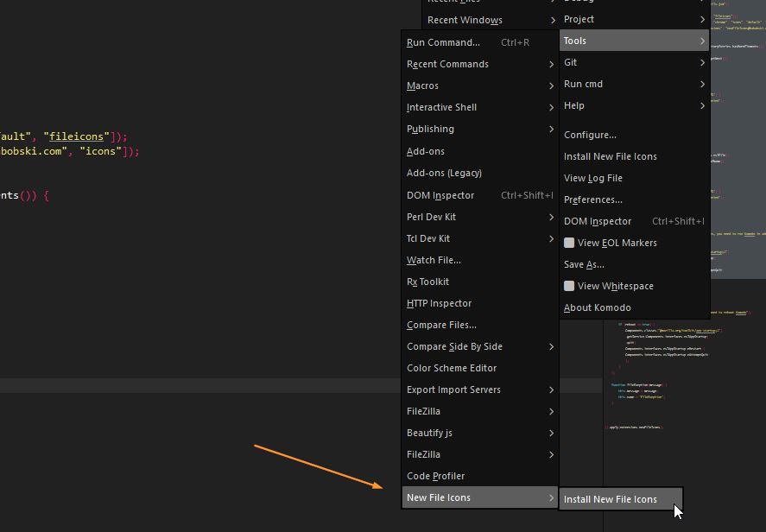Open the FileZilla entry just above Code Profiler
766x532 pixels.
coord(480,454)
